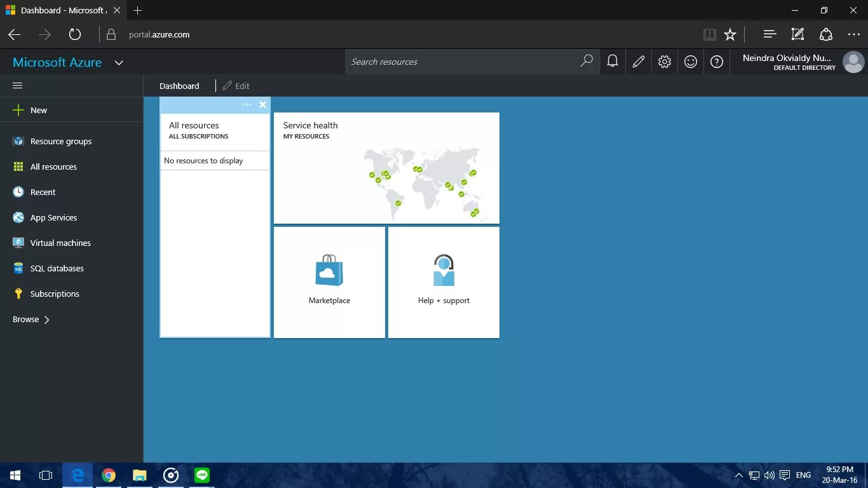
Task: Open the Virtual machines menu item
Action: click(x=71, y=243)
